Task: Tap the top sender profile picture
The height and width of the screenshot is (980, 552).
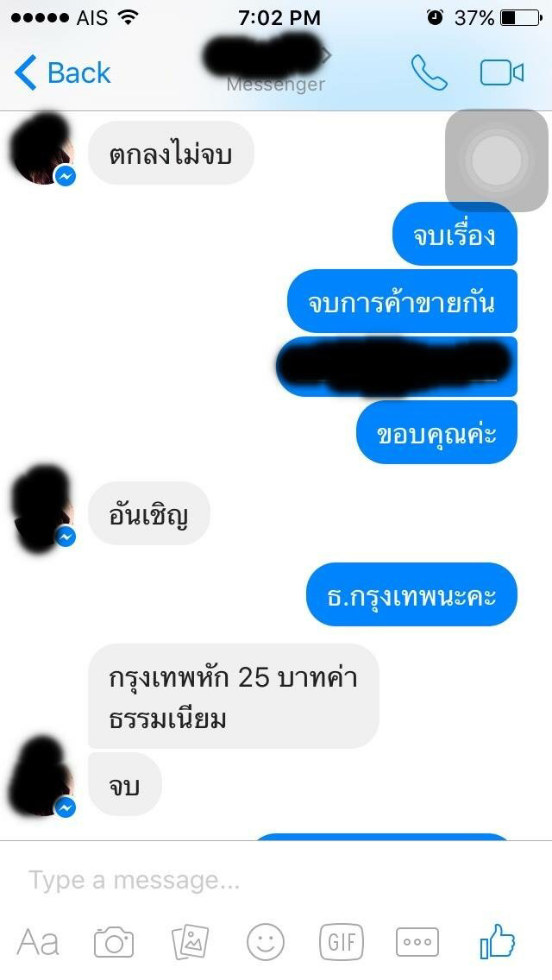Action: (42, 151)
